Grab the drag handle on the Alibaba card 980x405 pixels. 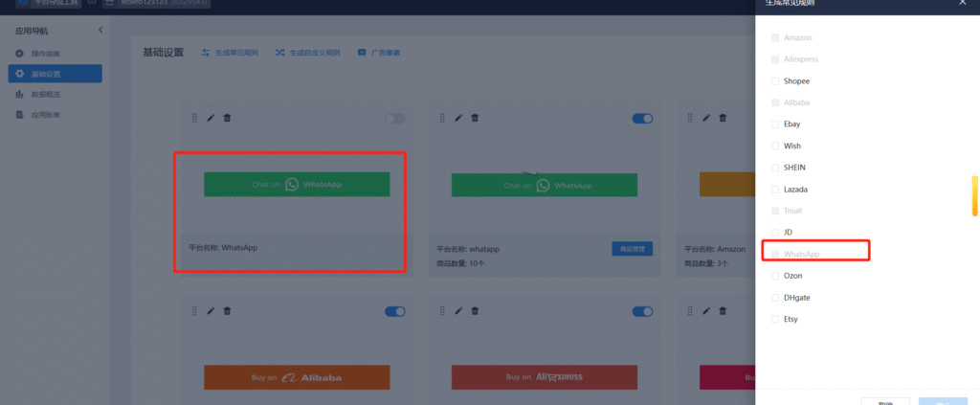194,310
